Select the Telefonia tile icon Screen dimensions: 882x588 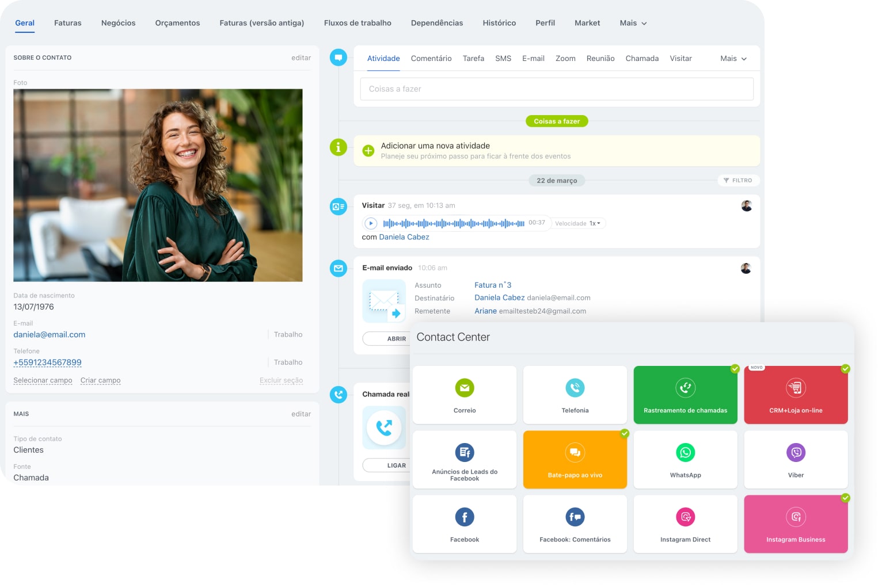click(575, 388)
